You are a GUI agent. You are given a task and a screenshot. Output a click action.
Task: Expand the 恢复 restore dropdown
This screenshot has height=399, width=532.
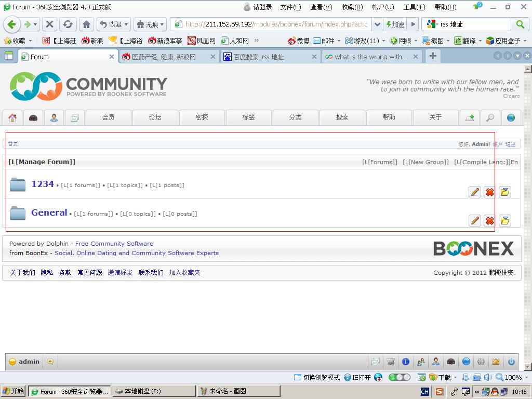[126, 24]
